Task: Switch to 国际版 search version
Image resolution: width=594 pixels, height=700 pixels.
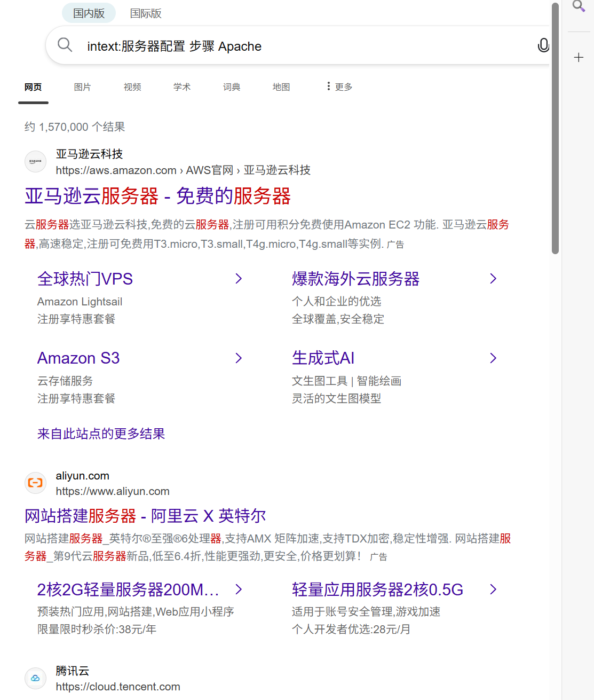Action: click(x=146, y=13)
